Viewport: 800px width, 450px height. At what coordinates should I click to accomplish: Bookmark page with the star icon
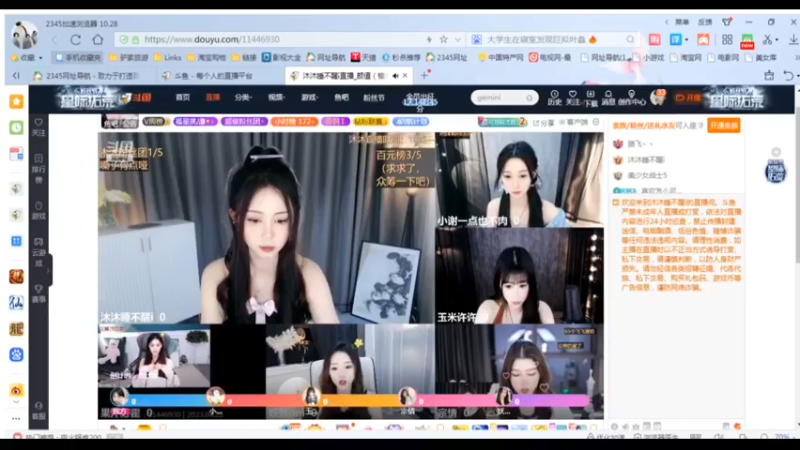[444, 39]
